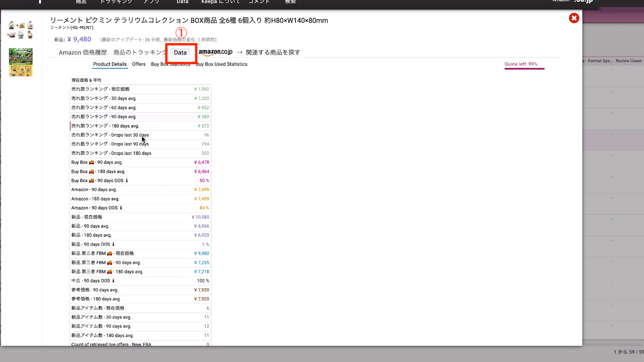Click the 売れ筋ランキング 現在価格 row

point(140,89)
